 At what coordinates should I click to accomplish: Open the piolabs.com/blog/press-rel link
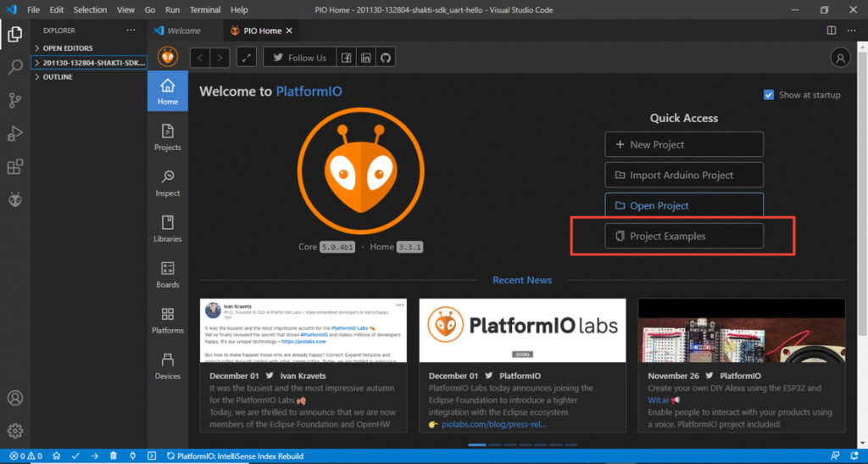(x=494, y=425)
